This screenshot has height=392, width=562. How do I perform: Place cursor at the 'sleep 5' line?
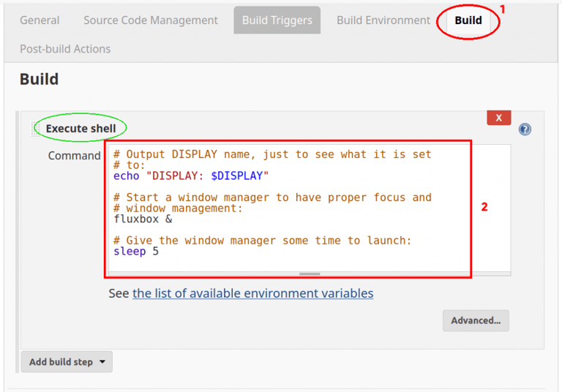[x=136, y=251]
